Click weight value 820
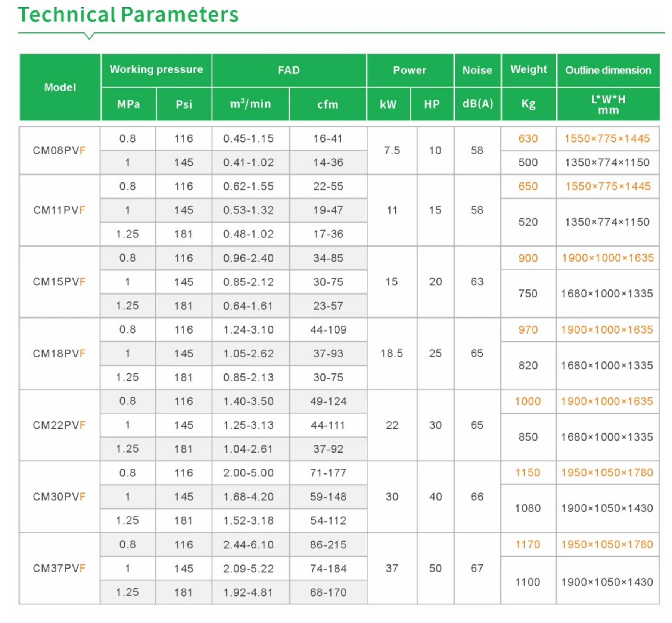672x623 pixels. point(528,366)
